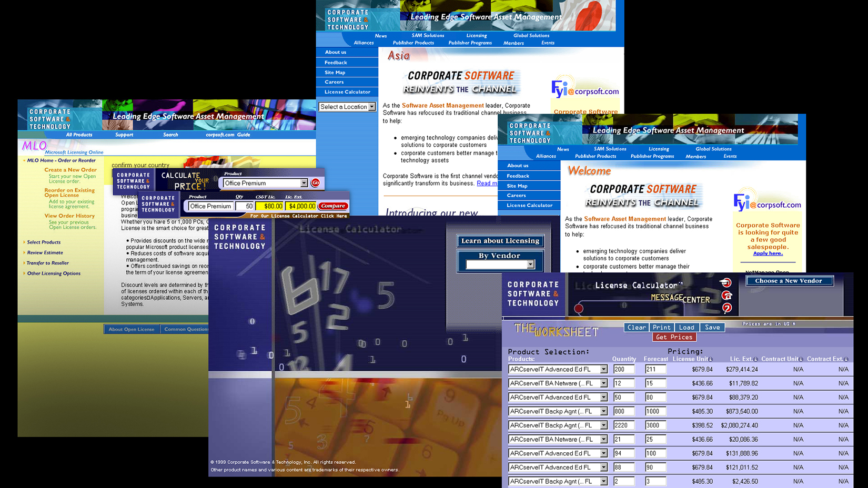
Task: Click the red Compare button
Action: pyautogui.click(x=333, y=206)
